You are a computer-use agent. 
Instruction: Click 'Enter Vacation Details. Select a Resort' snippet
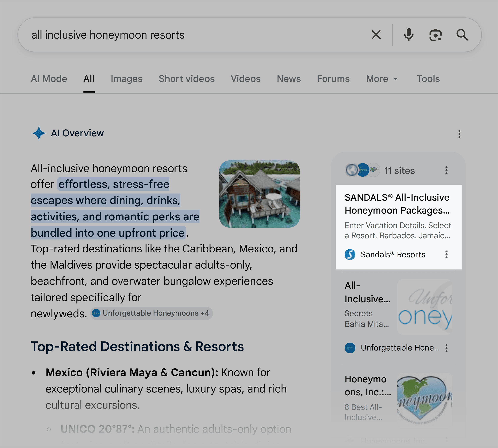pos(398,230)
